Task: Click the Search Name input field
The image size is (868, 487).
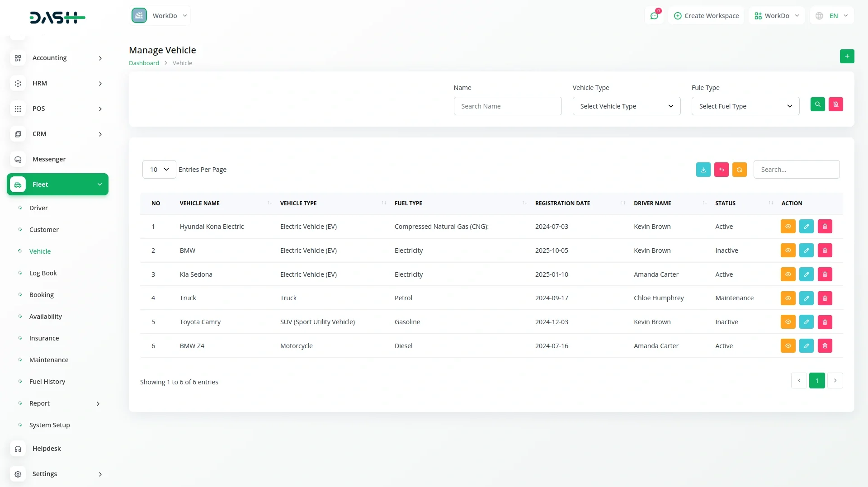Action: point(507,106)
